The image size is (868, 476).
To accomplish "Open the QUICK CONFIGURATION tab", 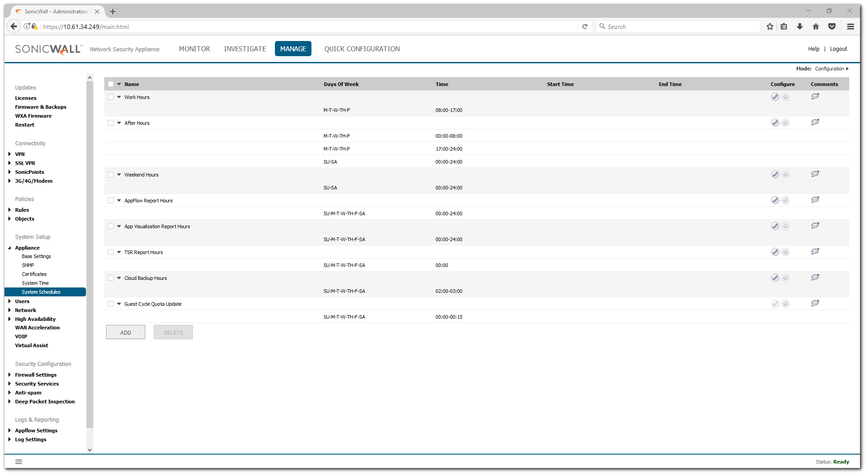I will (x=362, y=49).
